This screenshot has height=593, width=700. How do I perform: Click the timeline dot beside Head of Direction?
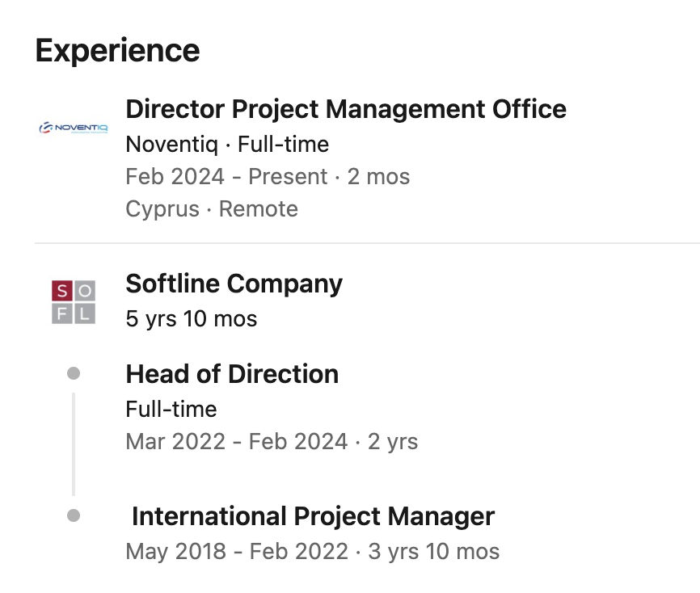[74, 373]
